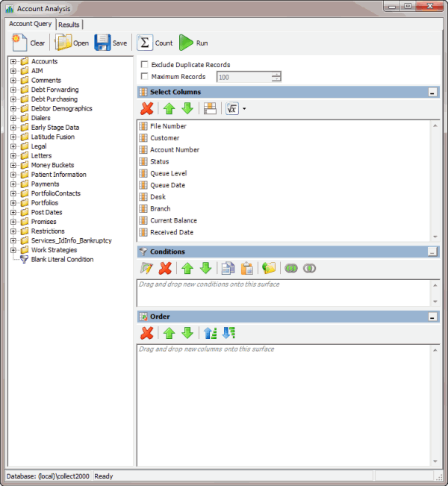Save the query with floppy disk icon
This screenshot has height=486, width=448.
(x=102, y=43)
